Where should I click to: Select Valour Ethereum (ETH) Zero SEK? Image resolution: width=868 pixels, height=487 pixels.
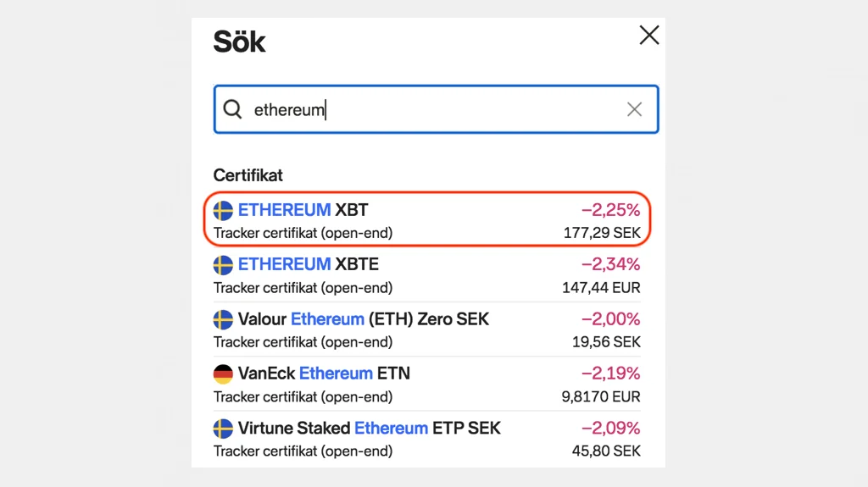coord(363,319)
